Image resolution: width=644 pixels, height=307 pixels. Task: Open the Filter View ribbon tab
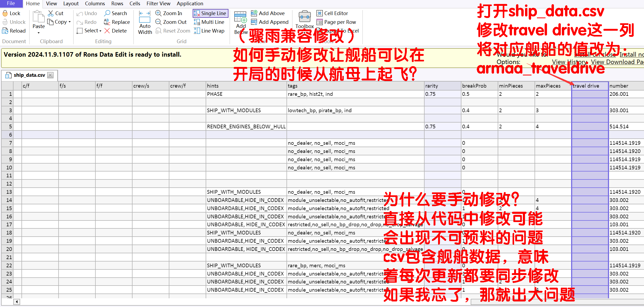click(158, 3)
